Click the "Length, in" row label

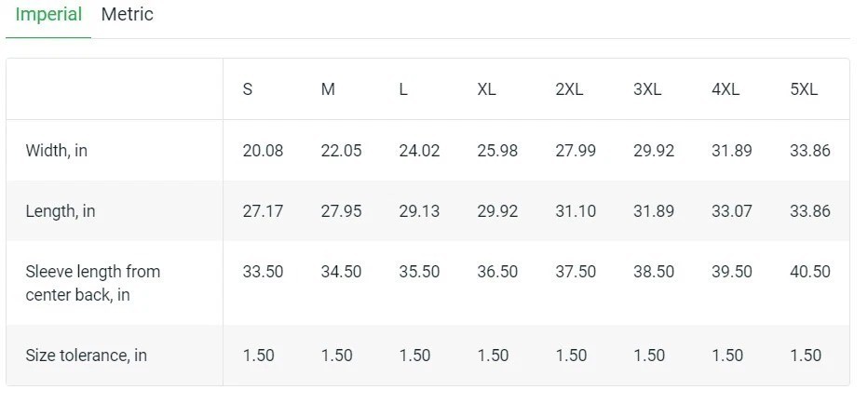pos(61,211)
